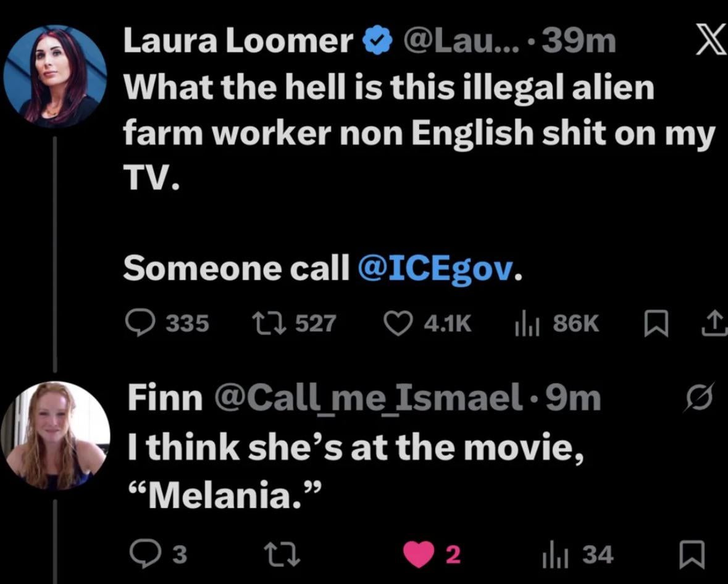728x584 pixels.
Task: Unlike Finn's reply with pink heart
Action: coord(419,554)
